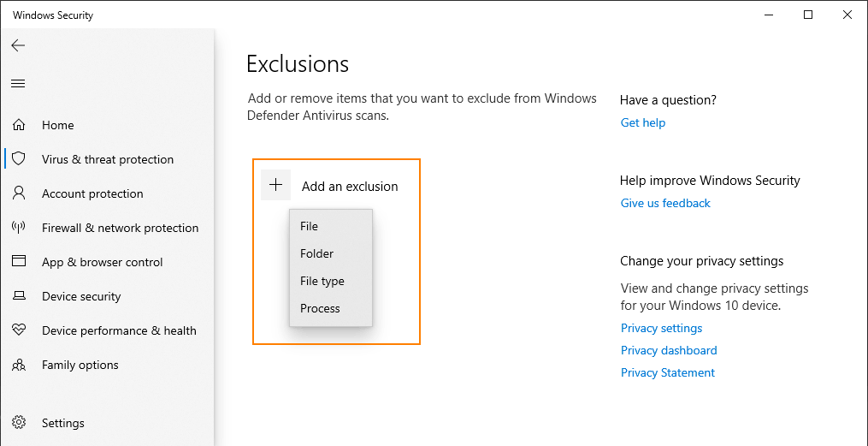The width and height of the screenshot is (868, 446).
Task: Open the Privacy dashboard link
Action: tap(669, 350)
